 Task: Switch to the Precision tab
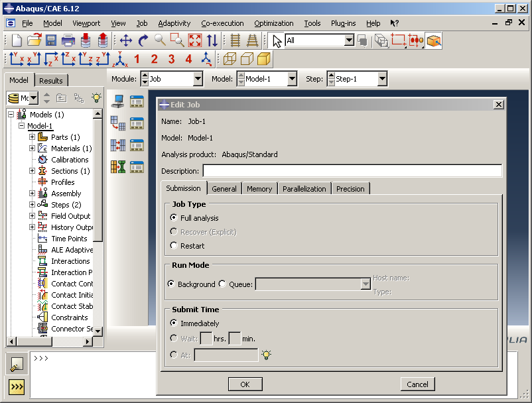click(x=350, y=189)
